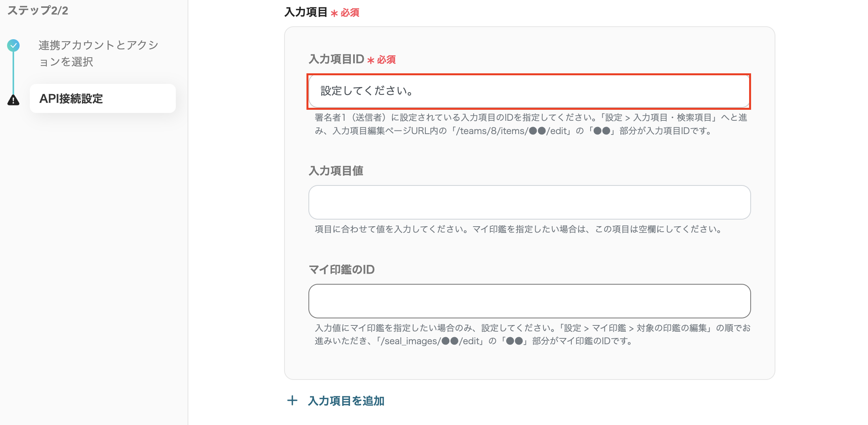Image resolution: width=868 pixels, height=425 pixels.
Task: Click the 入力項目 section header label
Action: 307,12
